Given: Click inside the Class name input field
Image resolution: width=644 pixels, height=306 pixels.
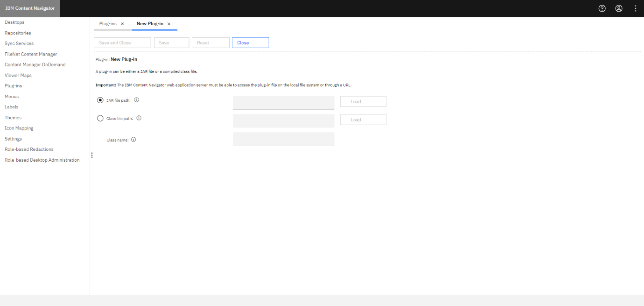Looking at the screenshot, I should click(x=283, y=139).
